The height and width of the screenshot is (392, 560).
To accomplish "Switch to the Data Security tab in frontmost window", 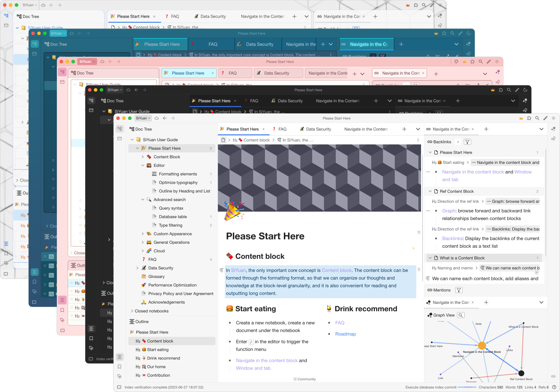I will coord(315,129).
